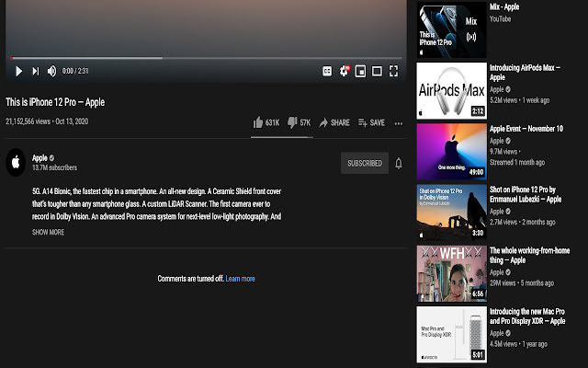Viewport: 588px width, 368px height.
Task: Play the iPhone 12 Pro video
Action: [x=18, y=71]
